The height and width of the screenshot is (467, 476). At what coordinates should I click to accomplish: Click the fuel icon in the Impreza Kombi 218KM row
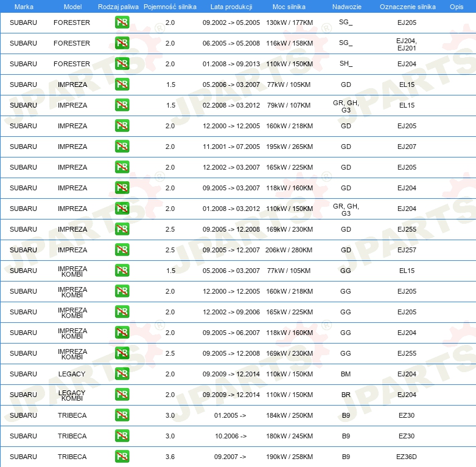click(x=122, y=291)
